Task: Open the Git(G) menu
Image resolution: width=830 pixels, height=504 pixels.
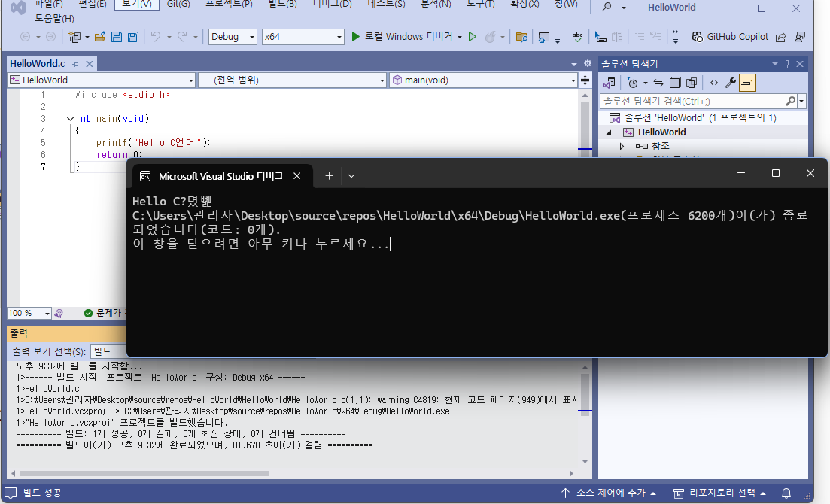Action: point(178,5)
